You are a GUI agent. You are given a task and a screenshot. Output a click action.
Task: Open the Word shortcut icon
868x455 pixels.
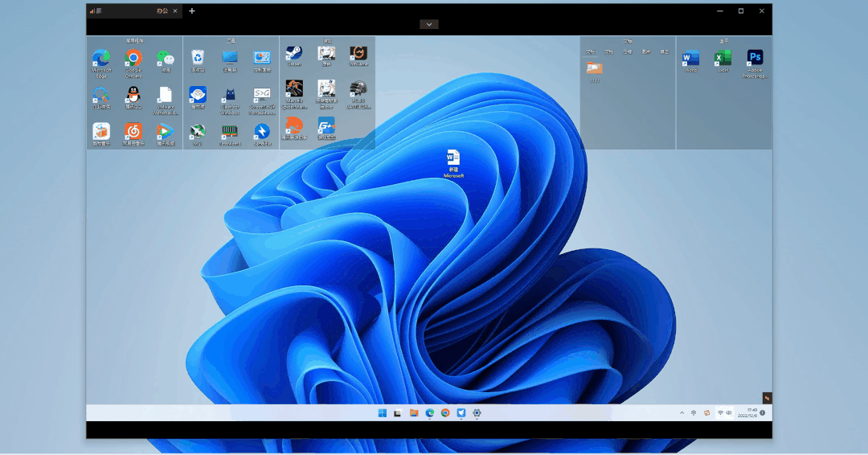point(691,58)
